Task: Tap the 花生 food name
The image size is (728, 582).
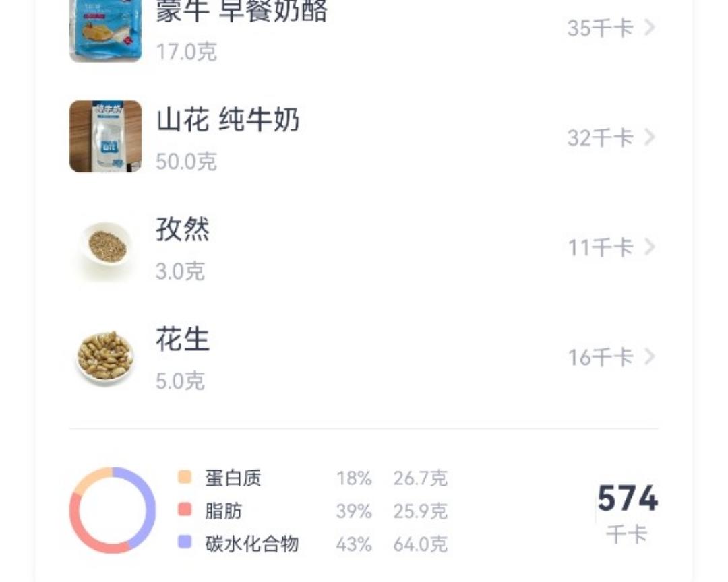Action: coord(183,339)
